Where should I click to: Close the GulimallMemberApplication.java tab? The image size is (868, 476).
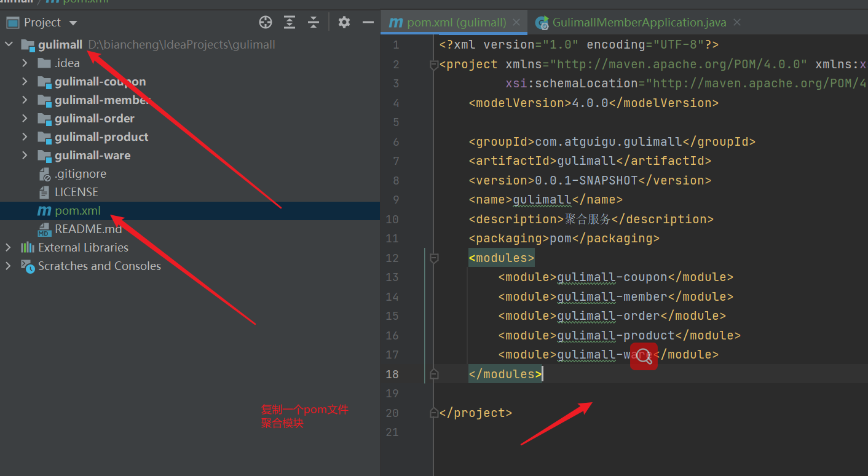tap(737, 22)
